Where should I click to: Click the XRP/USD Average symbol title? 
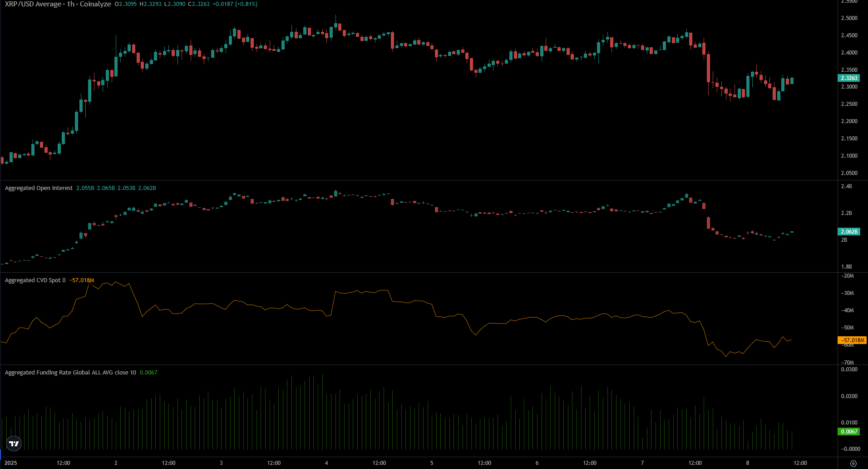point(33,4)
